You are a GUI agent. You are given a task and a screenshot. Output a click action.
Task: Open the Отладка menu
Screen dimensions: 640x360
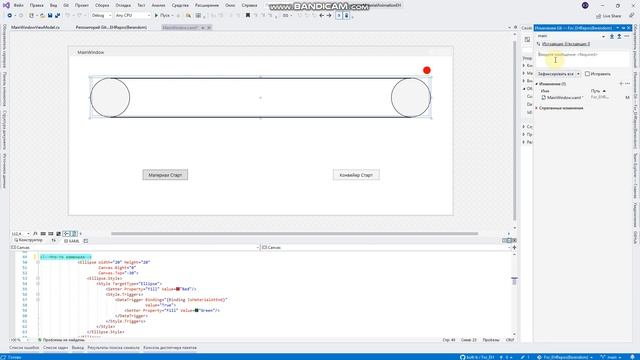click(x=123, y=5)
